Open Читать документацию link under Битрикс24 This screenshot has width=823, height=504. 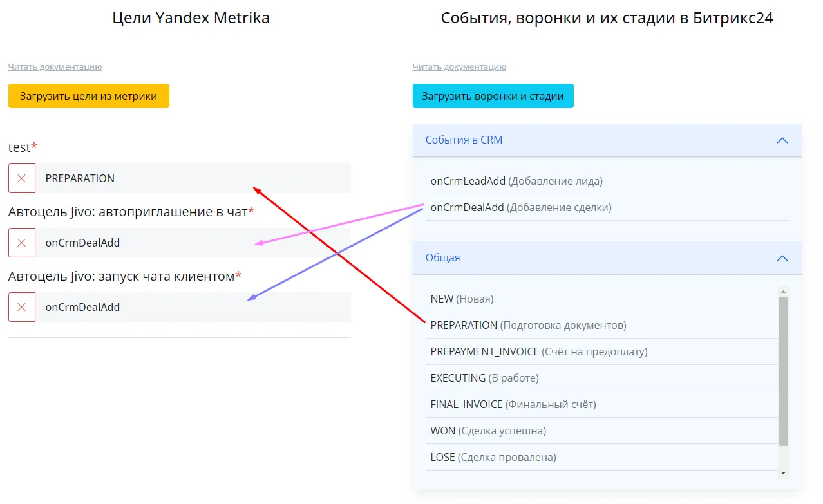tap(459, 66)
